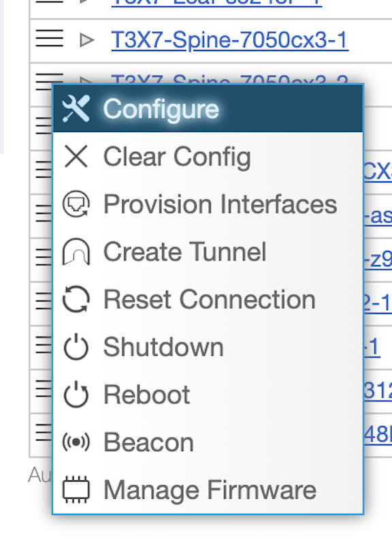Select Provision Interfaces from the menu
This screenshot has height=541, width=392.
(x=208, y=204)
